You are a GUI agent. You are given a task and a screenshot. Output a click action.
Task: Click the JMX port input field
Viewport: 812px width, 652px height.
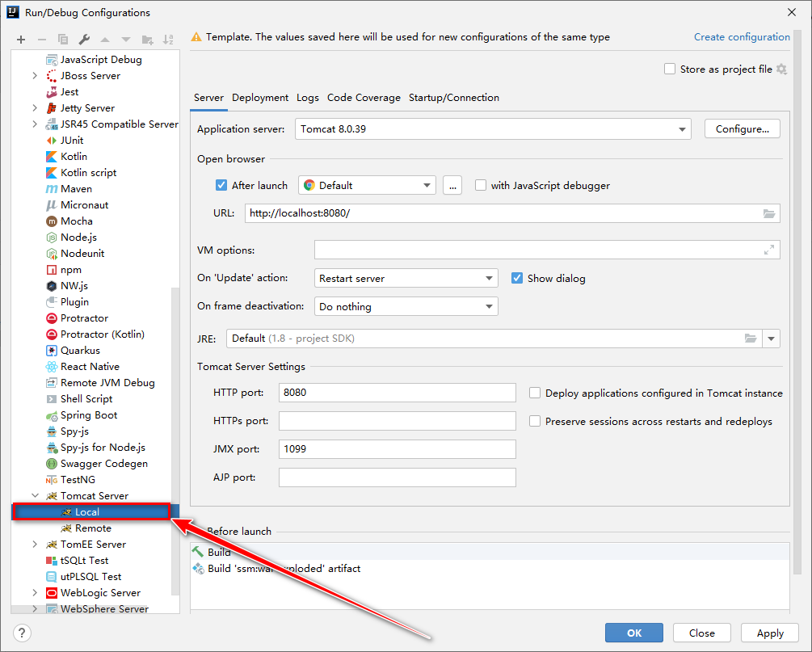click(398, 449)
